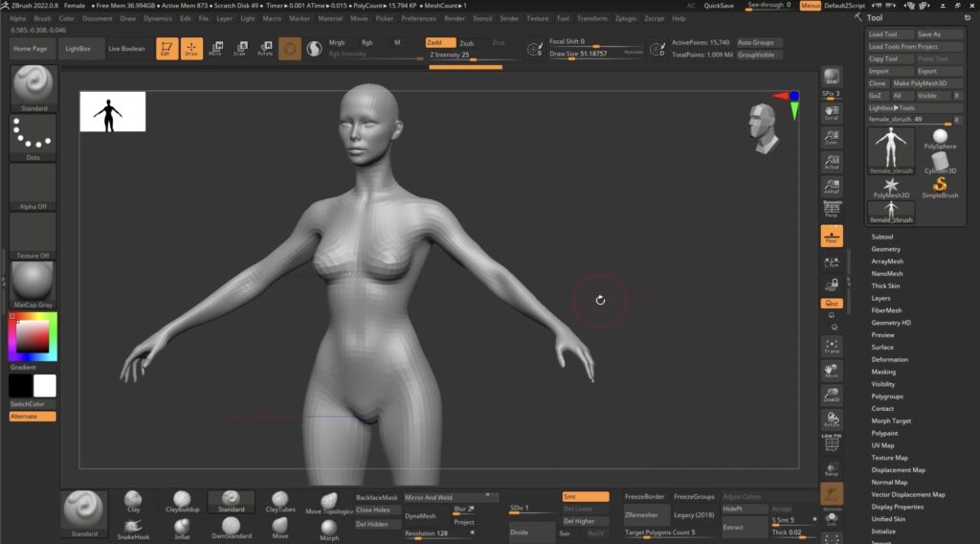Toggle the Floor grid button
The height and width of the screenshot is (544, 980).
pyautogui.click(x=832, y=237)
